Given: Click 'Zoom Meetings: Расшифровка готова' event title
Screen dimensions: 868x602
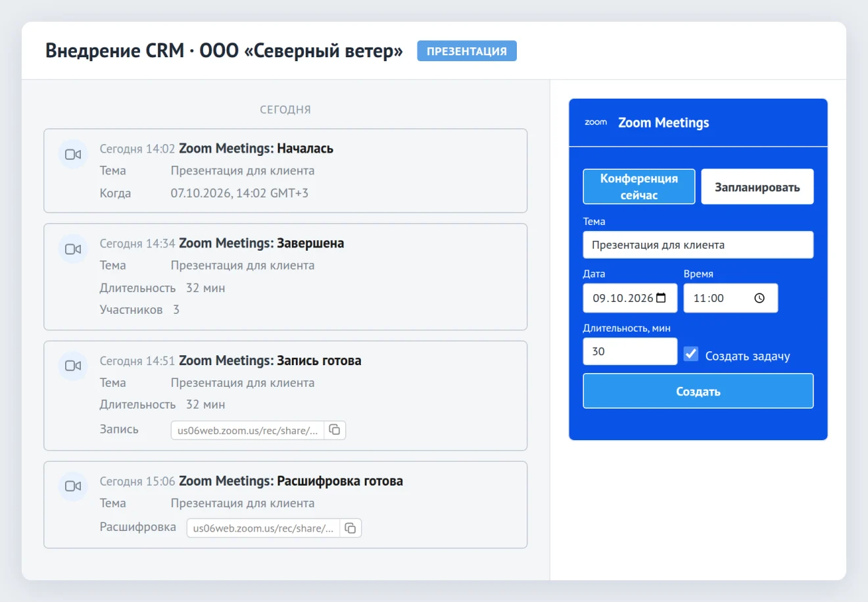Looking at the screenshot, I should tap(291, 481).
